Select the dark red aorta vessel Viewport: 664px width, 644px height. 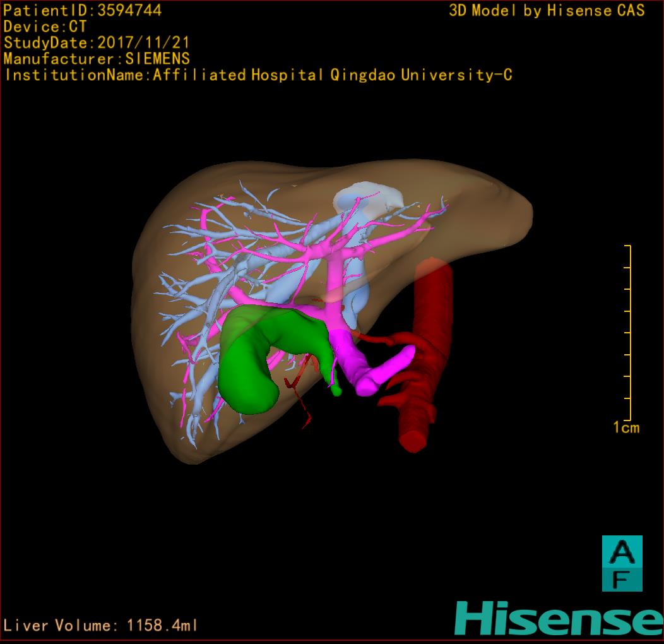click(x=431, y=297)
